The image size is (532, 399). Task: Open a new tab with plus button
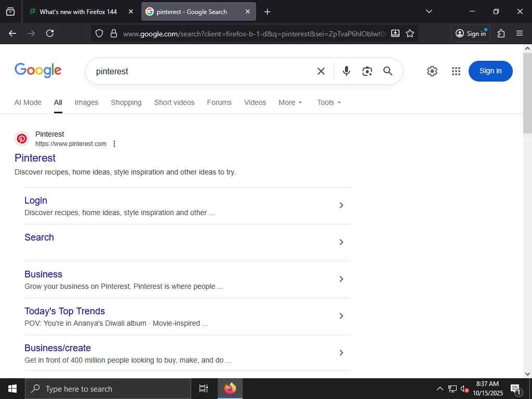pos(267,12)
